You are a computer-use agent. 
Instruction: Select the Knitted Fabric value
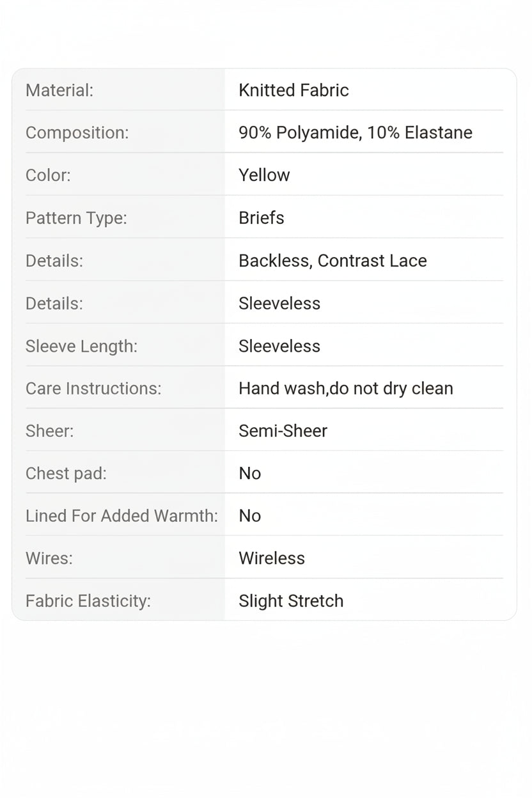click(x=293, y=90)
